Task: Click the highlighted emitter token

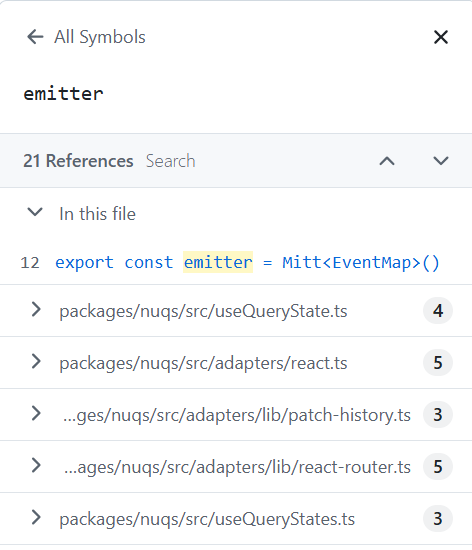Action: (218, 262)
